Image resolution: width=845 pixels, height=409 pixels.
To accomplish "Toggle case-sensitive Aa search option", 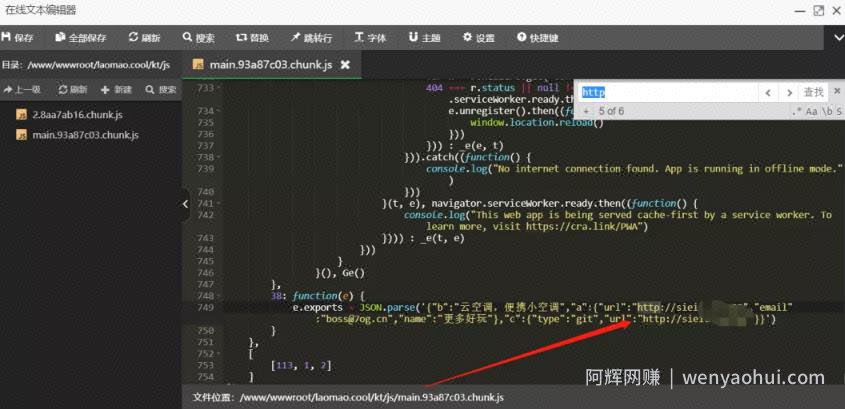I will 812,112.
